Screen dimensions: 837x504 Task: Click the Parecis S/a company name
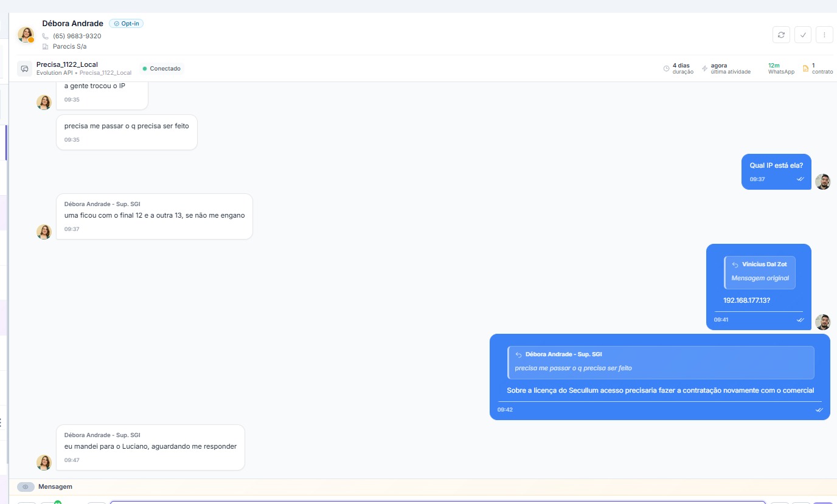(69, 46)
